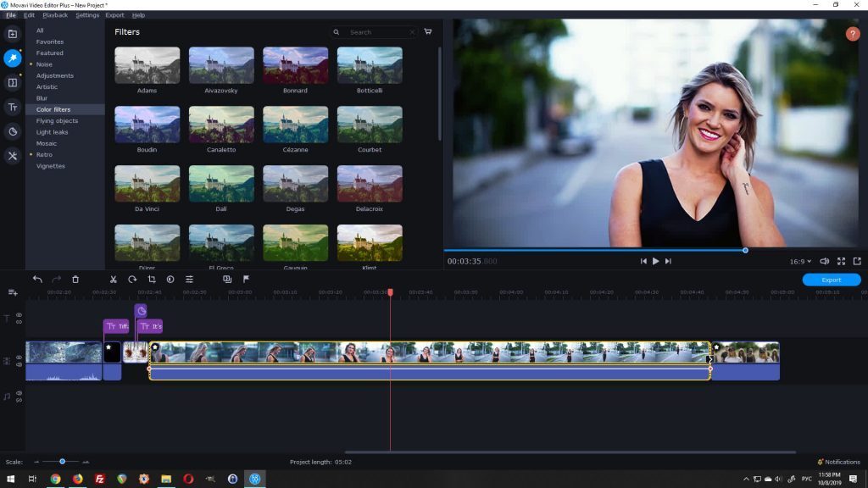The image size is (868, 488).
Task: Open the Playback menu
Action: click(55, 15)
